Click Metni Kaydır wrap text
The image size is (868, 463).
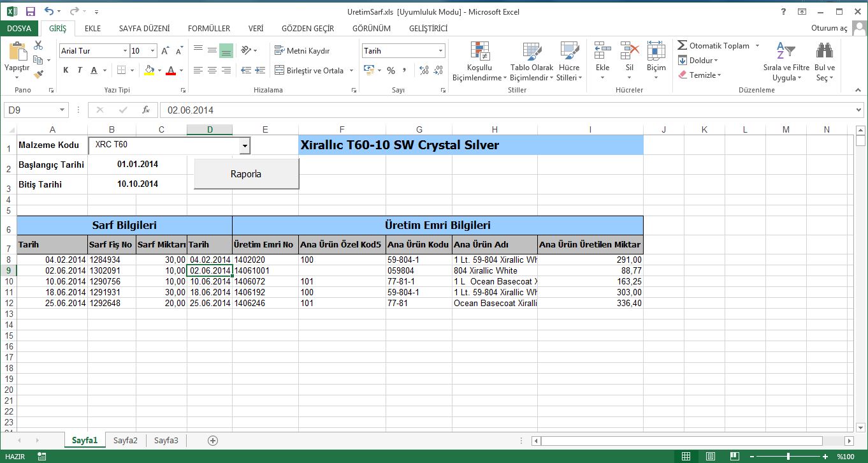(302, 51)
